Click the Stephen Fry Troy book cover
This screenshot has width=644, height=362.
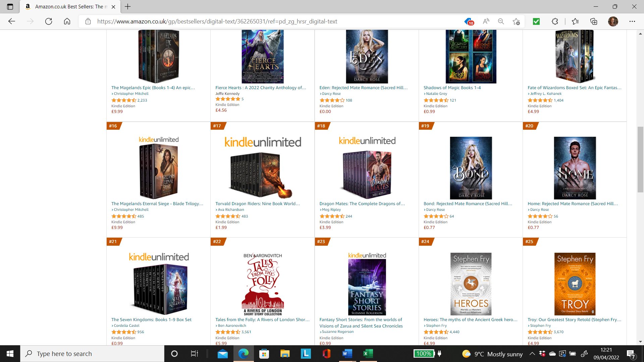[575, 284]
